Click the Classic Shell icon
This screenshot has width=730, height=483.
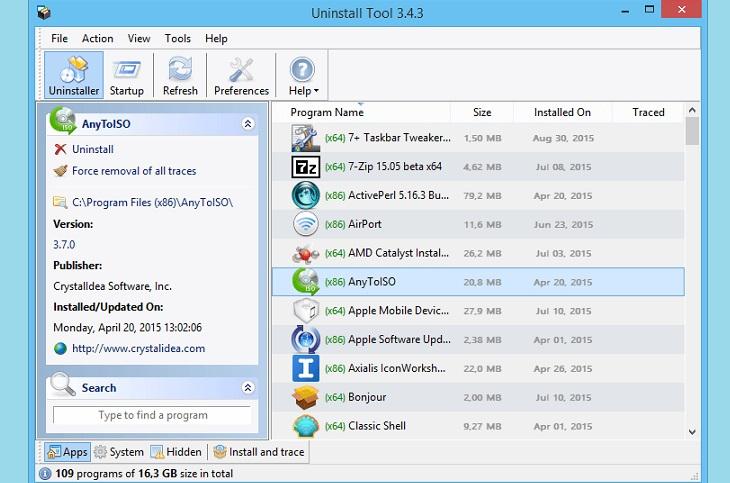305,426
